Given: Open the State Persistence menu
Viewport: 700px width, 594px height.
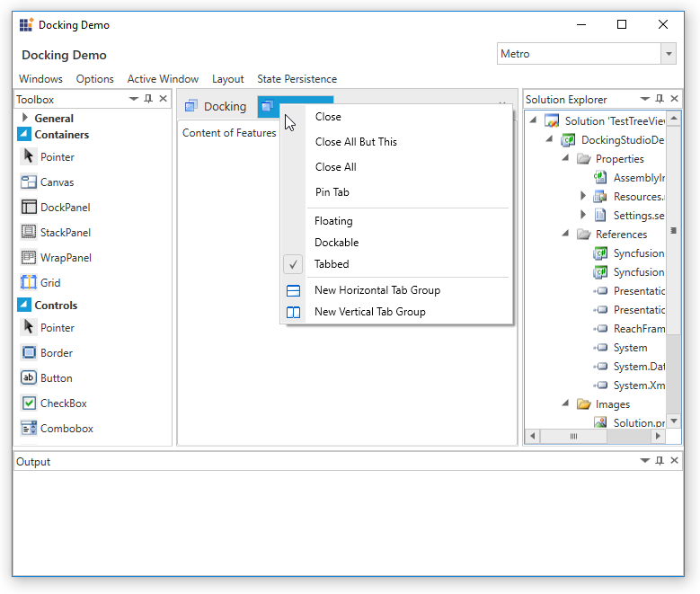Looking at the screenshot, I should [297, 79].
